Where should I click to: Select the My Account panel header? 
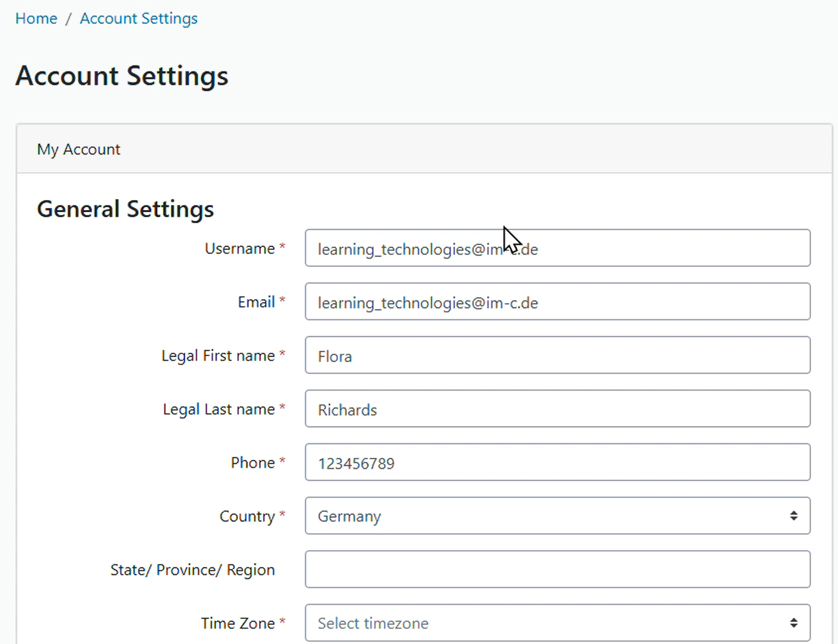pyautogui.click(x=79, y=149)
